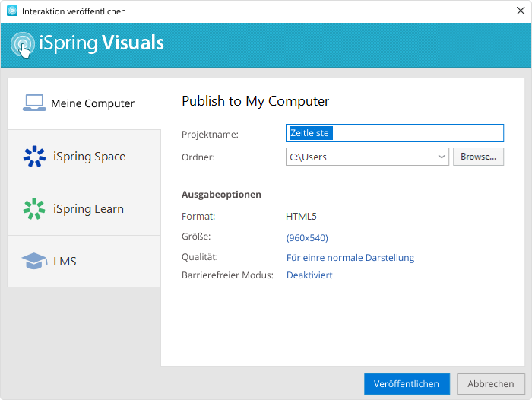Click the Ordner path field showing C:\Users
Screen dimensions: 532x400
(x=367, y=157)
